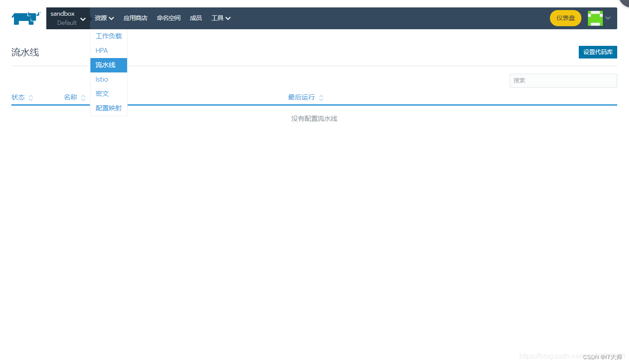
Task: Select 配置映射 menu entry
Action: 109,108
